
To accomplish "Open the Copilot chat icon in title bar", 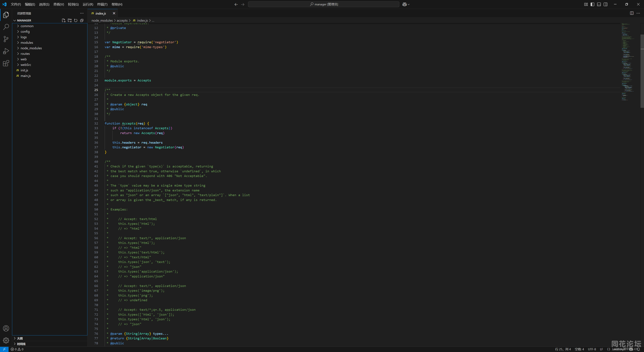I will (405, 4).
